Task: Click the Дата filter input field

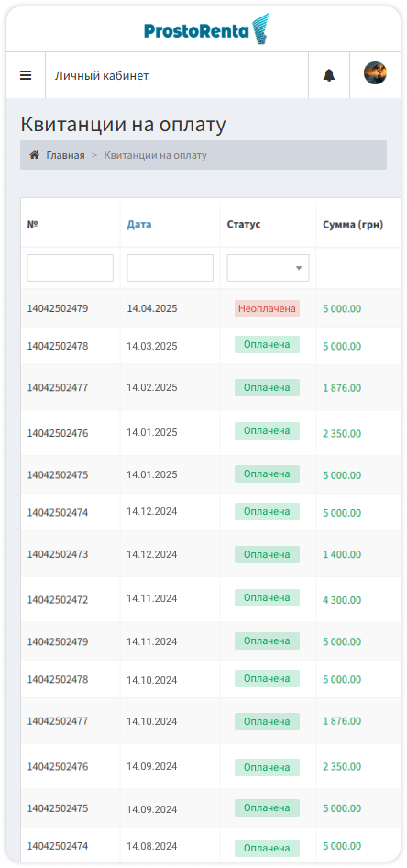Action: (x=170, y=268)
